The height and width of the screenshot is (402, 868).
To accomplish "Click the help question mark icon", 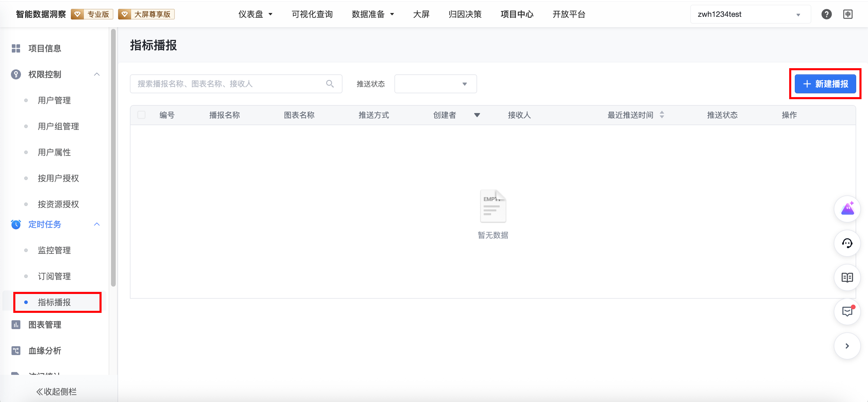I will coord(826,14).
